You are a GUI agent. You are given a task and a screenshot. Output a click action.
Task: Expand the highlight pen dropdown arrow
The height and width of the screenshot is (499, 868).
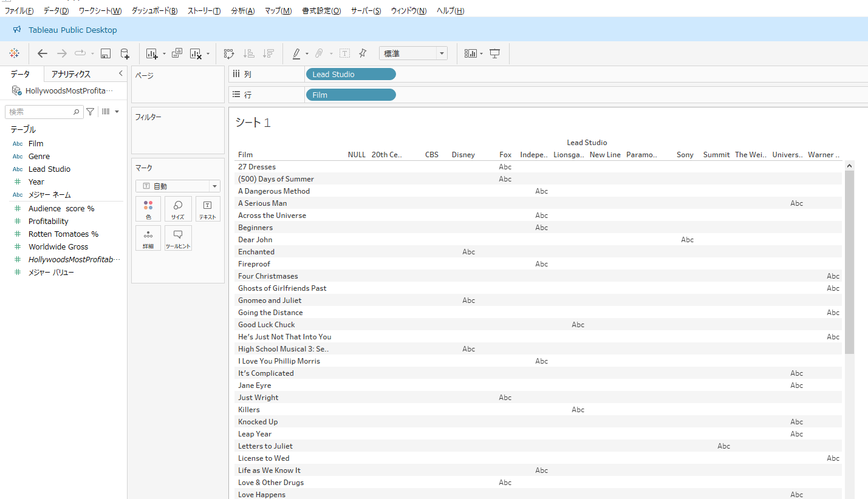coord(307,53)
